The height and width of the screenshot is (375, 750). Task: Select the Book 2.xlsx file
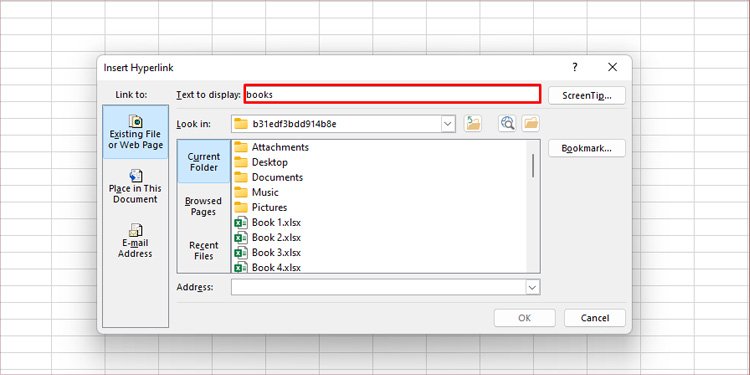coord(267,237)
